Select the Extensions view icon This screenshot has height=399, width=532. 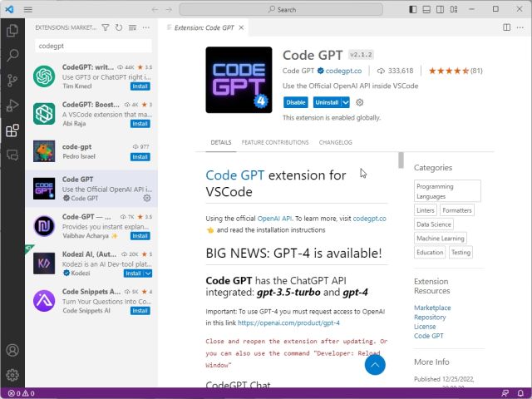tap(12, 131)
